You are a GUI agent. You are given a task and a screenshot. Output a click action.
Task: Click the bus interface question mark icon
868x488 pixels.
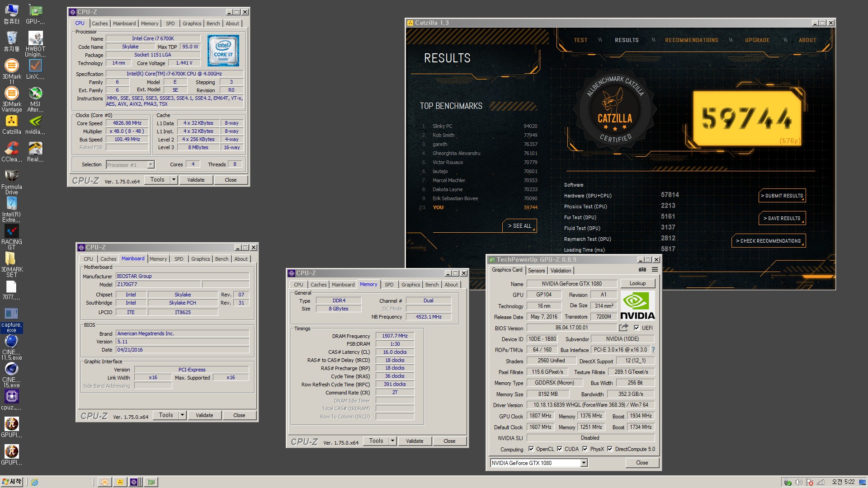point(653,350)
